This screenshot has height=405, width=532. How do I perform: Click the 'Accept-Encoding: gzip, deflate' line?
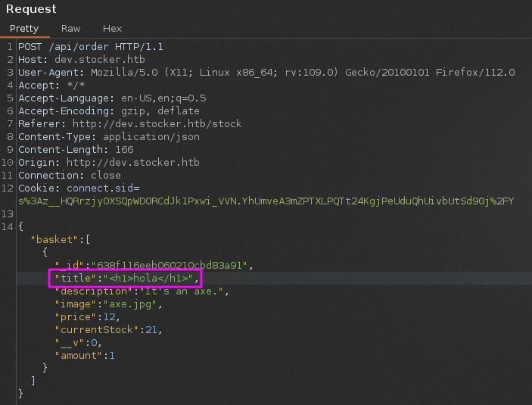(x=109, y=111)
